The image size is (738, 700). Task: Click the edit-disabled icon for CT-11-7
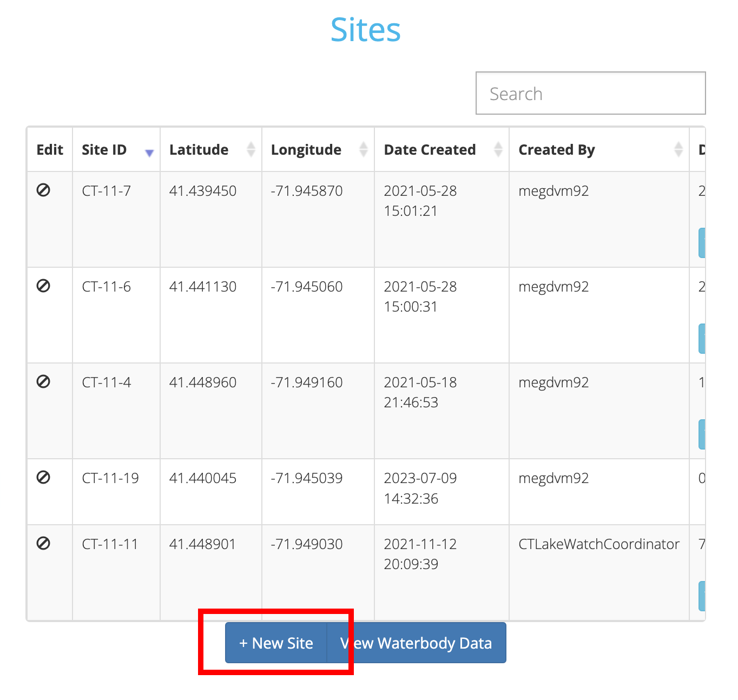pyautogui.click(x=43, y=190)
